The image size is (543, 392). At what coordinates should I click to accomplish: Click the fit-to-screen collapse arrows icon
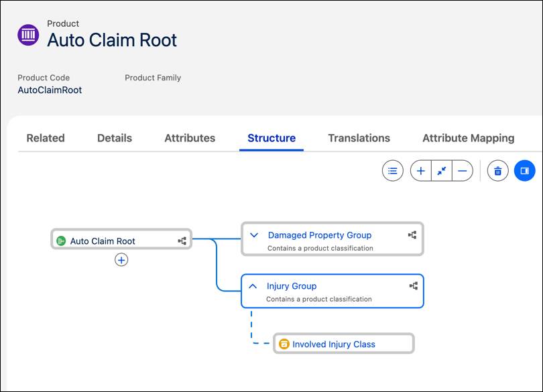[x=442, y=171]
